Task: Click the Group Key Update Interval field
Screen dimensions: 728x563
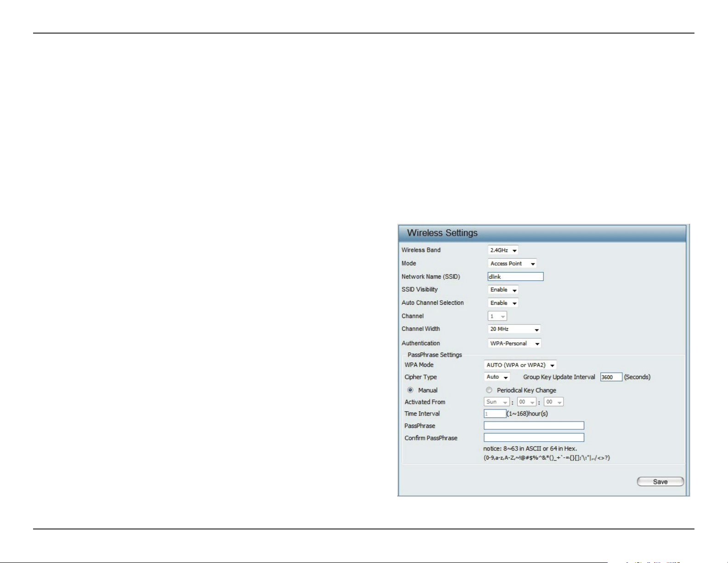Action: click(x=611, y=377)
